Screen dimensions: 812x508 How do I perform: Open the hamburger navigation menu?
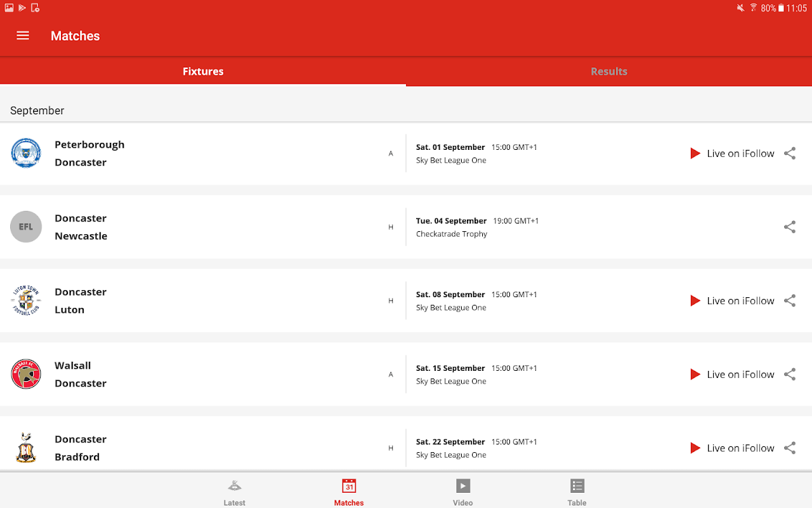click(x=23, y=36)
